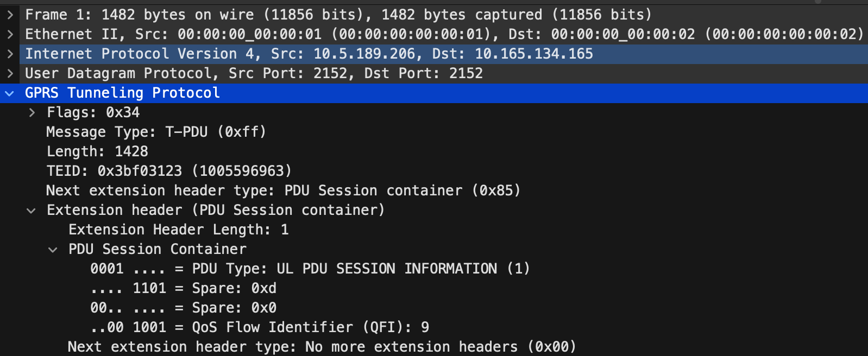Expand the User Datagram Protocol section
The image size is (868, 356).
(x=10, y=73)
